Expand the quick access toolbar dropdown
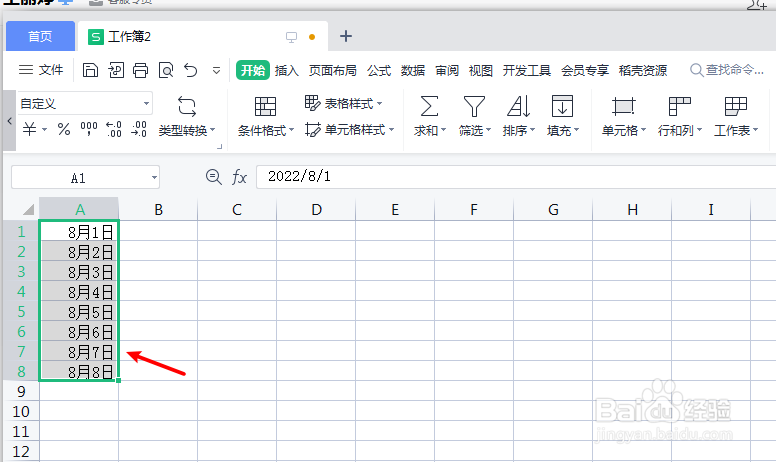The image size is (776, 462). point(216,71)
